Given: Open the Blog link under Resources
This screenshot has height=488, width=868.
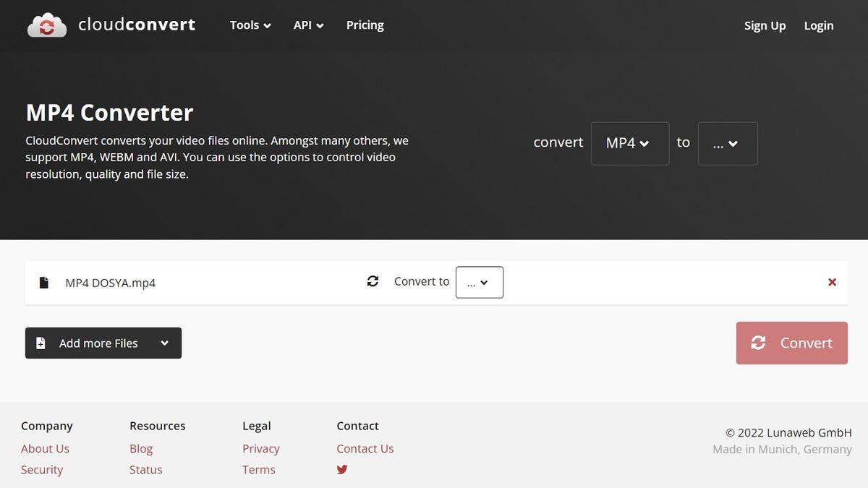Looking at the screenshot, I should (141, 448).
